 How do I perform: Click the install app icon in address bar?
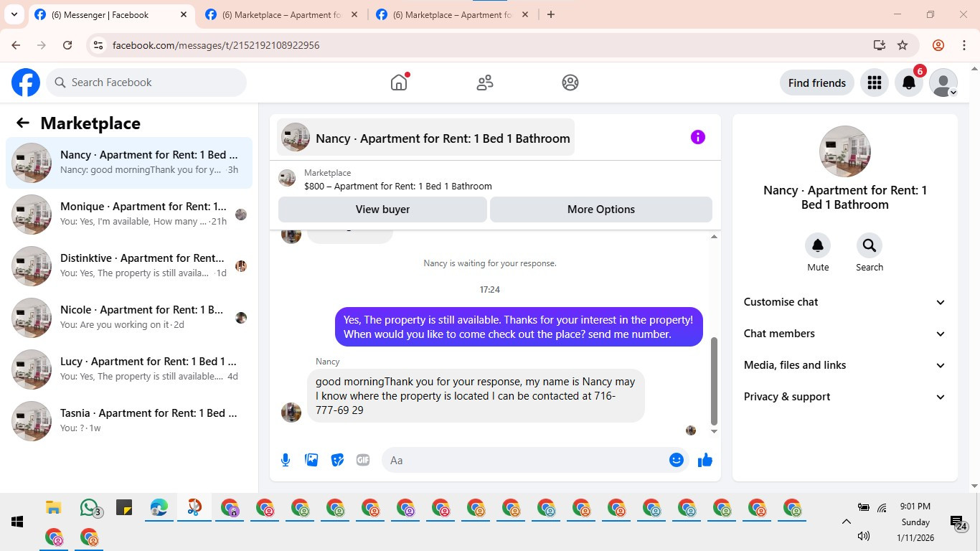click(880, 45)
